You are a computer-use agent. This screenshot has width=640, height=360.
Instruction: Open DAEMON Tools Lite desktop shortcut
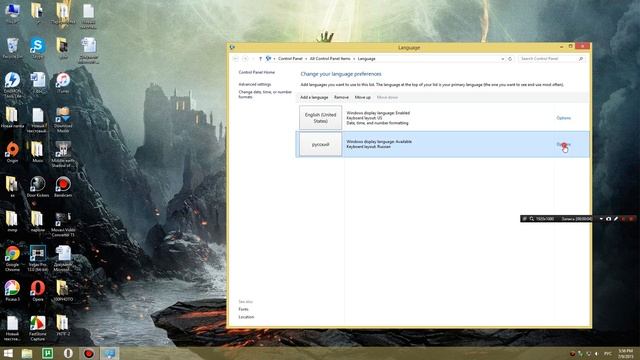click(x=12, y=84)
